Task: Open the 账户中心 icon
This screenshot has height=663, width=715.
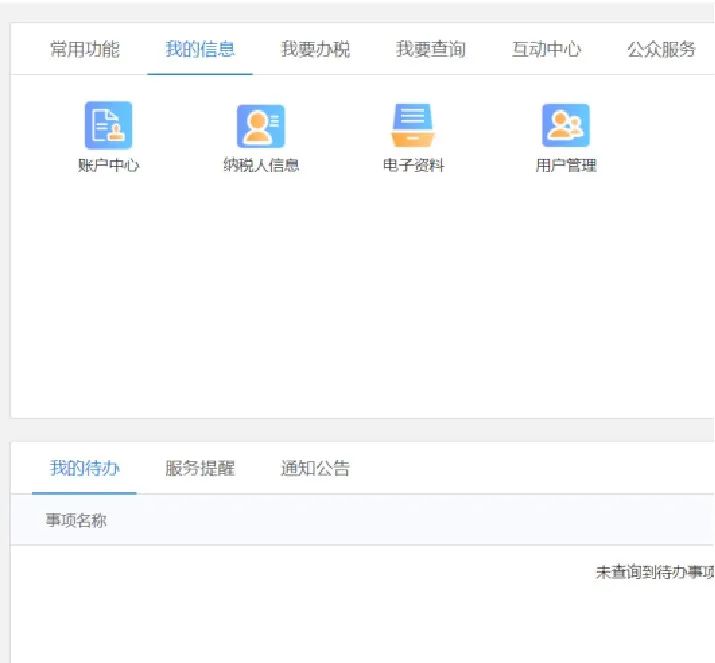Action: [109, 125]
